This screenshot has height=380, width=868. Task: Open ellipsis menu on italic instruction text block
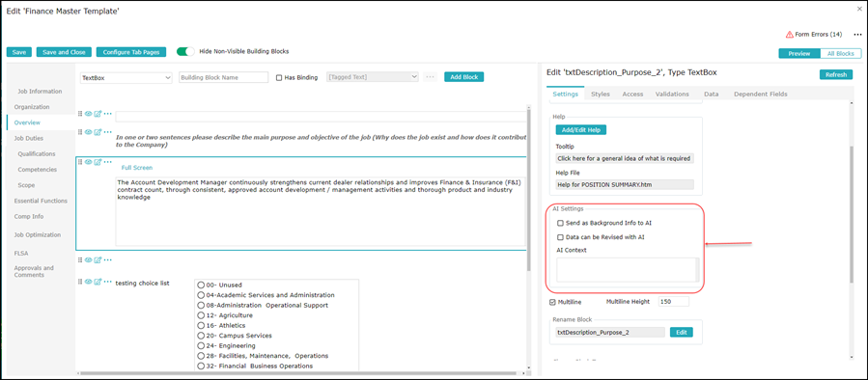108,132
